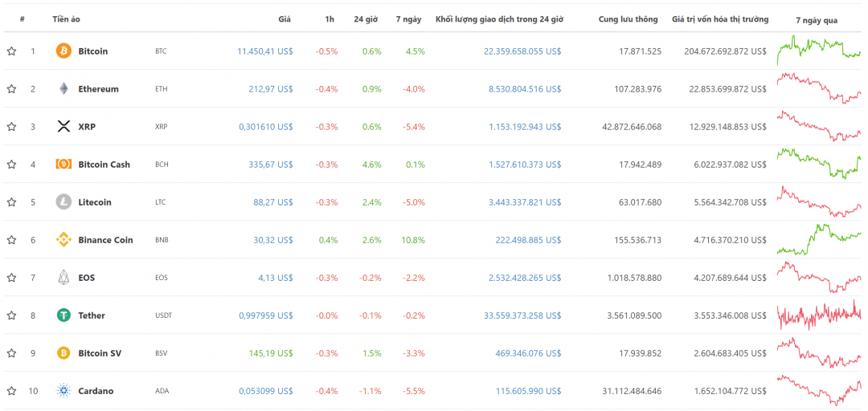Open the Cardano name link
868x411 pixels.
(x=96, y=391)
